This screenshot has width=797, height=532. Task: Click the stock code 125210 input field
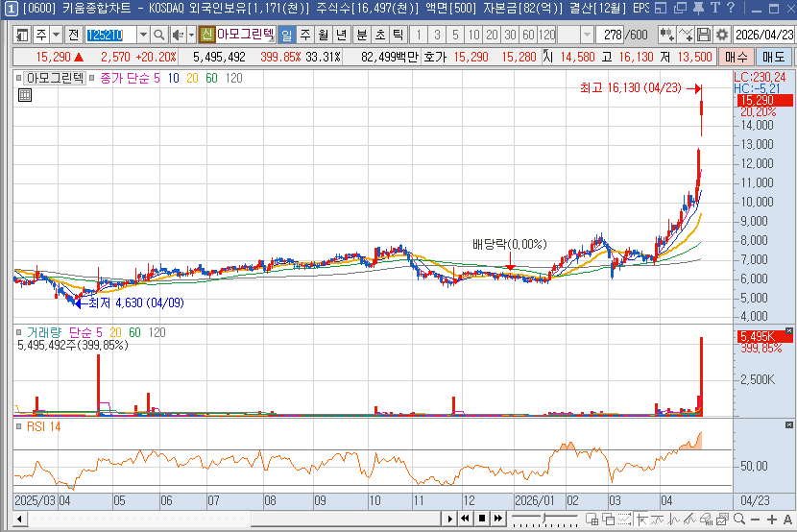(x=110, y=36)
